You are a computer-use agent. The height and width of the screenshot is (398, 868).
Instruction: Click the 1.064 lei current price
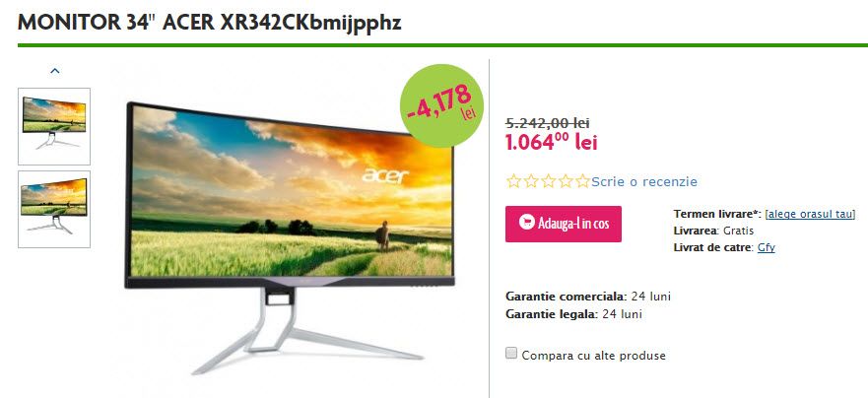(552, 142)
